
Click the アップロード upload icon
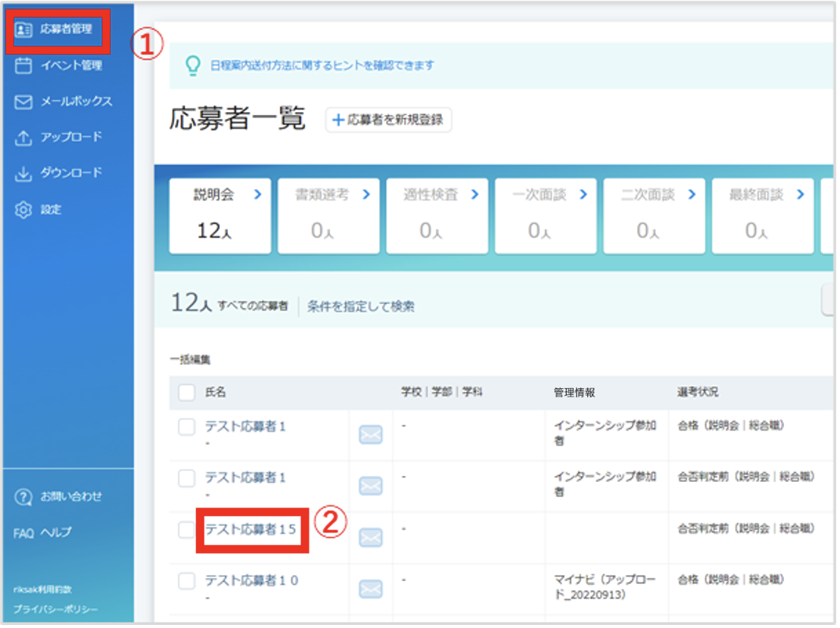click(23, 138)
